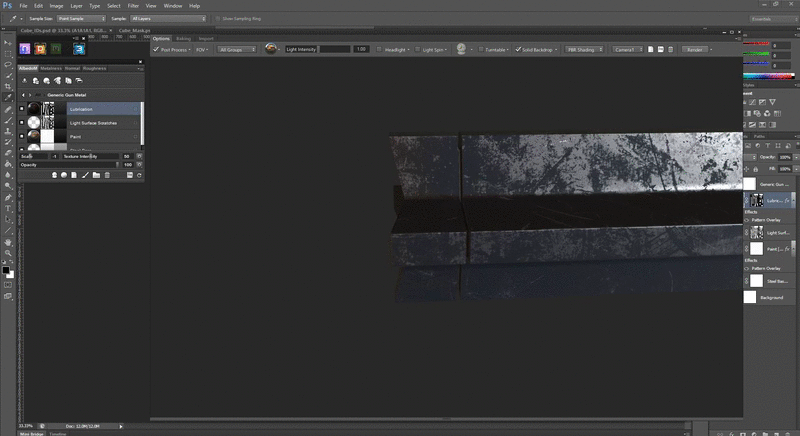Open the Sample All Layers dropdown
The height and width of the screenshot is (436, 800).
[x=168, y=18]
